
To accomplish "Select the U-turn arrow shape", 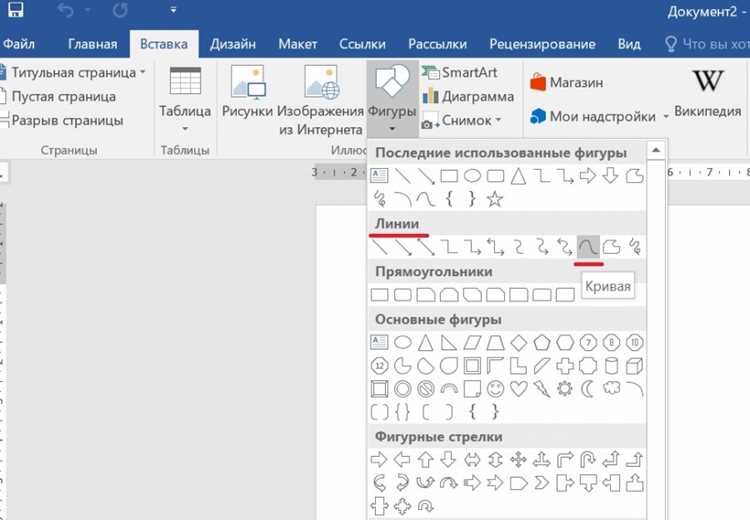I will click(x=588, y=460).
